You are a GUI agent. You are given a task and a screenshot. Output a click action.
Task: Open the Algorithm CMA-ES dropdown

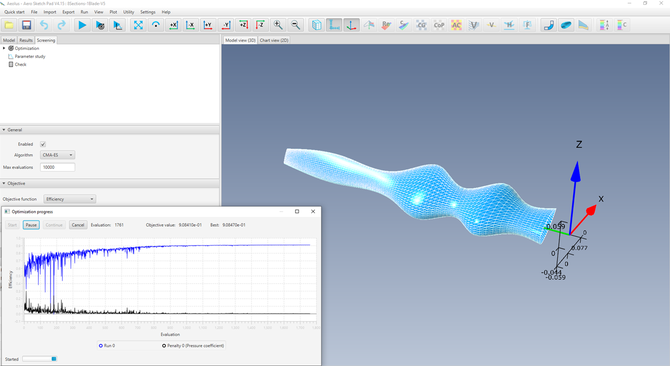(57, 155)
